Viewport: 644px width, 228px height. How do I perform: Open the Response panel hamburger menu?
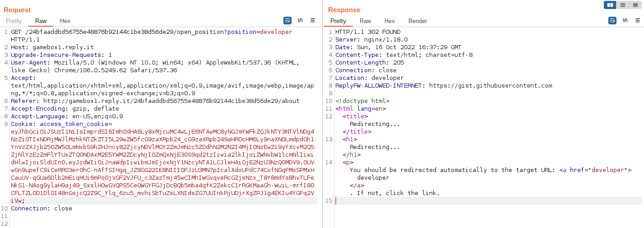[638, 21]
